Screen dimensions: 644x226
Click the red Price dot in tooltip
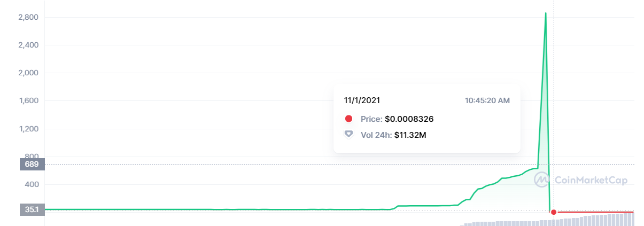pyautogui.click(x=349, y=119)
